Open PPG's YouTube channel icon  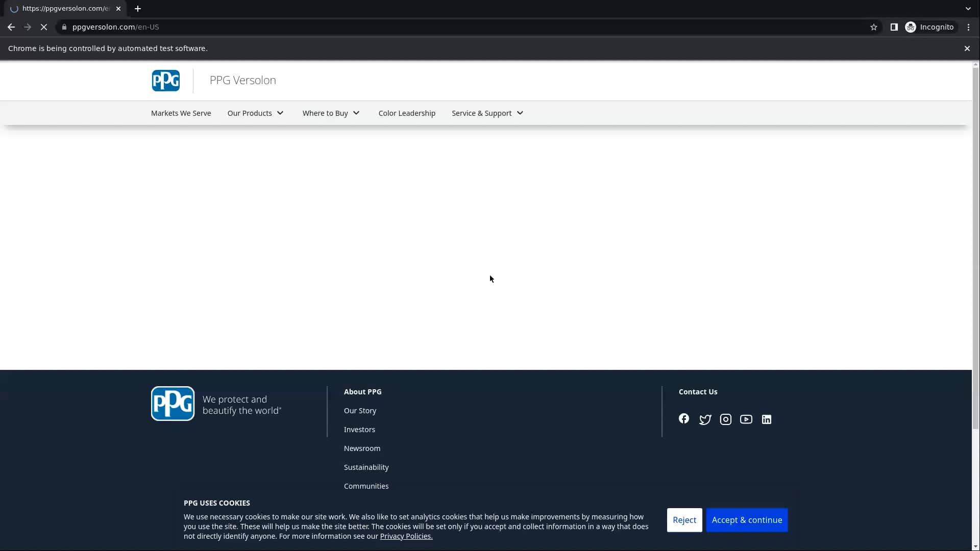[x=746, y=419]
